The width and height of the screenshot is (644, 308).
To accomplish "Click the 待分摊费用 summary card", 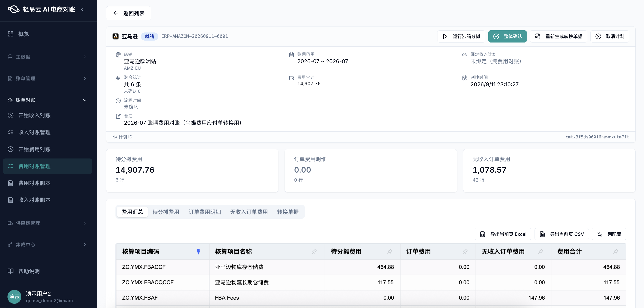I will (192, 171).
